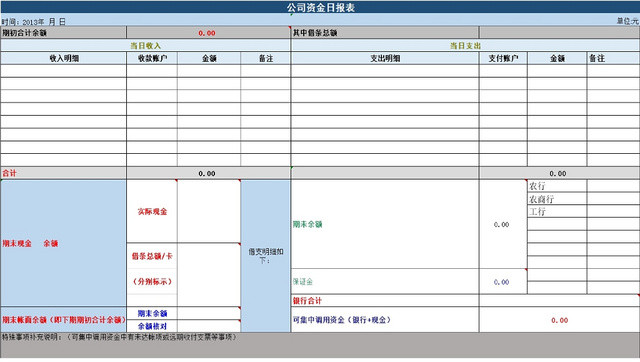Select the 可集中调用资金（银行+现金） label
640x362 pixels.
click(x=342, y=320)
